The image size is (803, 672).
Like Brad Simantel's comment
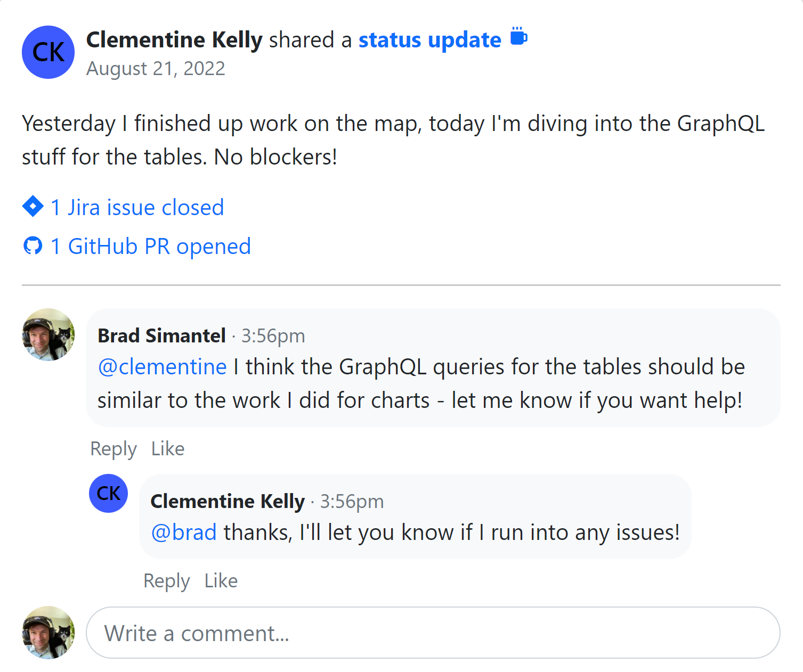click(x=168, y=449)
